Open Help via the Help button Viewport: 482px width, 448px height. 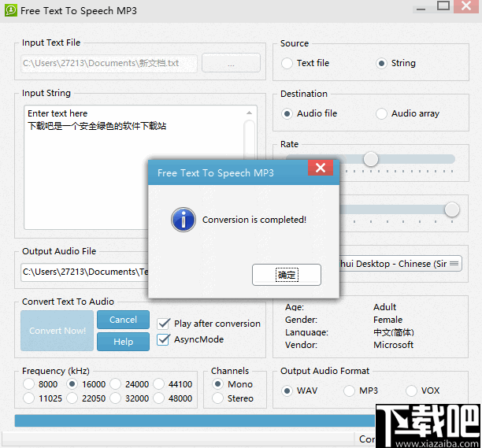tap(124, 342)
